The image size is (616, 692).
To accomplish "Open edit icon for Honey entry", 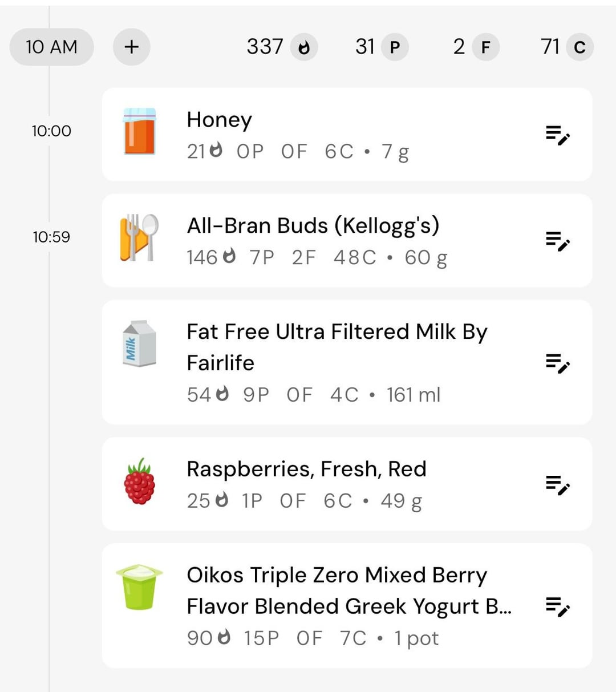I will click(x=557, y=135).
